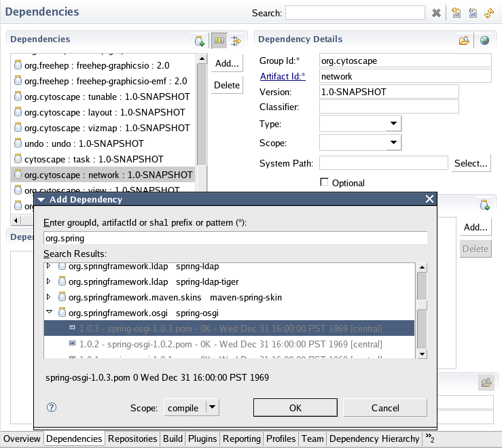Open the folder icon in Dependency Details
The height and width of the screenshot is (448, 502).
pos(464,41)
